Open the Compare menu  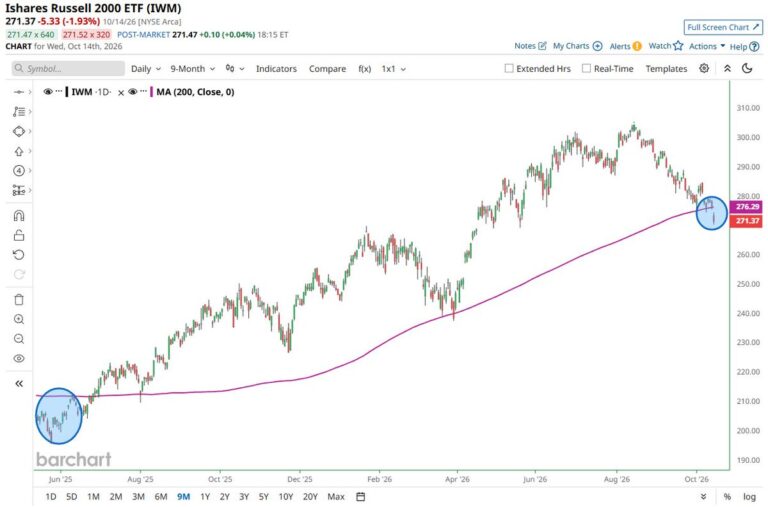click(327, 69)
